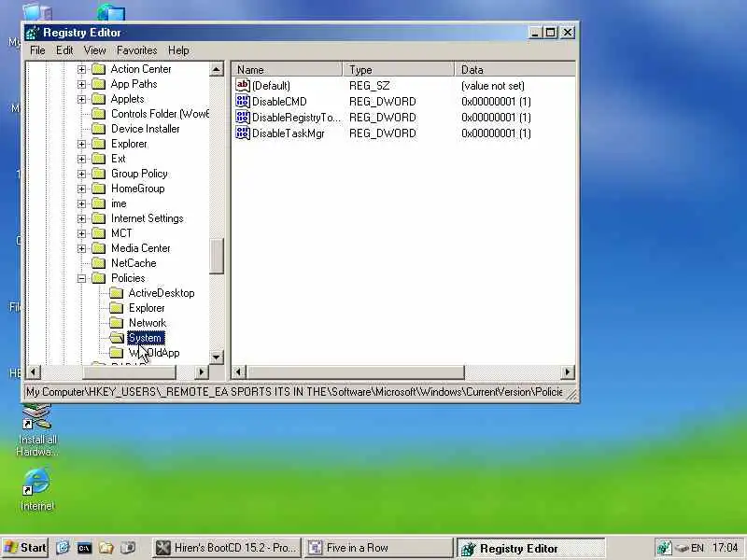Click the tree pane scroll left arrow
This screenshot has width=747, height=560.
pyautogui.click(x=33, y=371)
